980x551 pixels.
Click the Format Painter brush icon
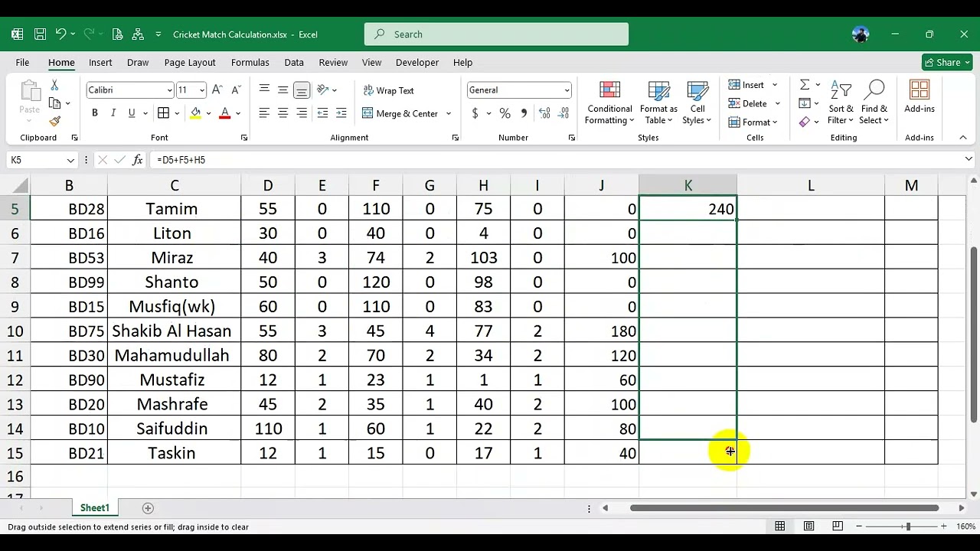point(54,121)
